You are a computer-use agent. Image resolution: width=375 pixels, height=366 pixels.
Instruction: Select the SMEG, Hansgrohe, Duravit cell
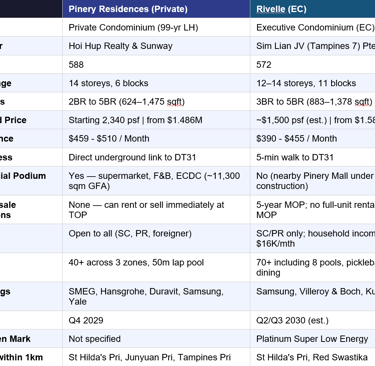(x=156, y=296)
